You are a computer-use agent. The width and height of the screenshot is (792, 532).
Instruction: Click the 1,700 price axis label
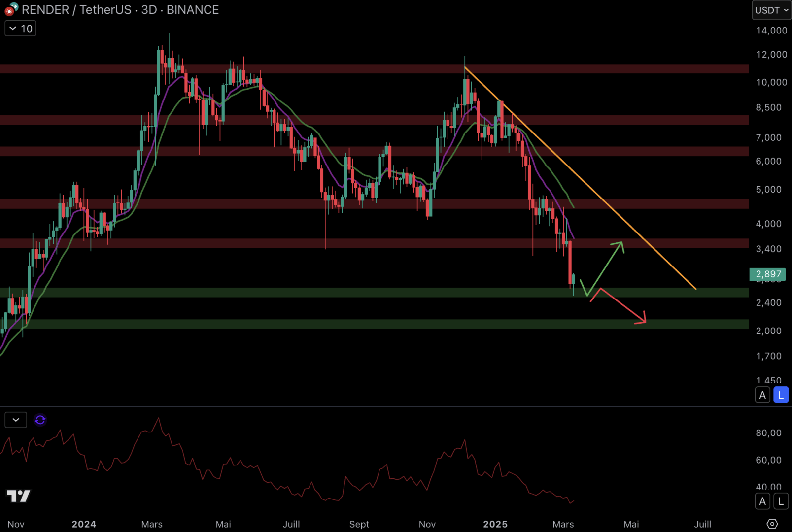tap(769, 356)
